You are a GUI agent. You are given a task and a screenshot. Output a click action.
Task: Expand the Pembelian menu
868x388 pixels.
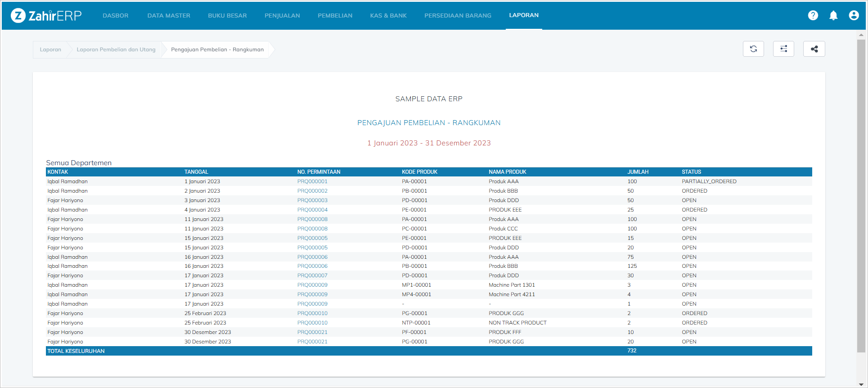pyautogui.click(x=335, y=16)
